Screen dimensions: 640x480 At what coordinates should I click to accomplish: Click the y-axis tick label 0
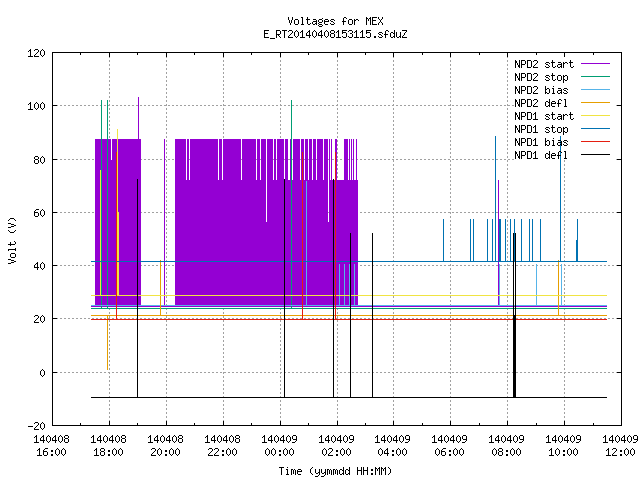click(x=42, y=373)
